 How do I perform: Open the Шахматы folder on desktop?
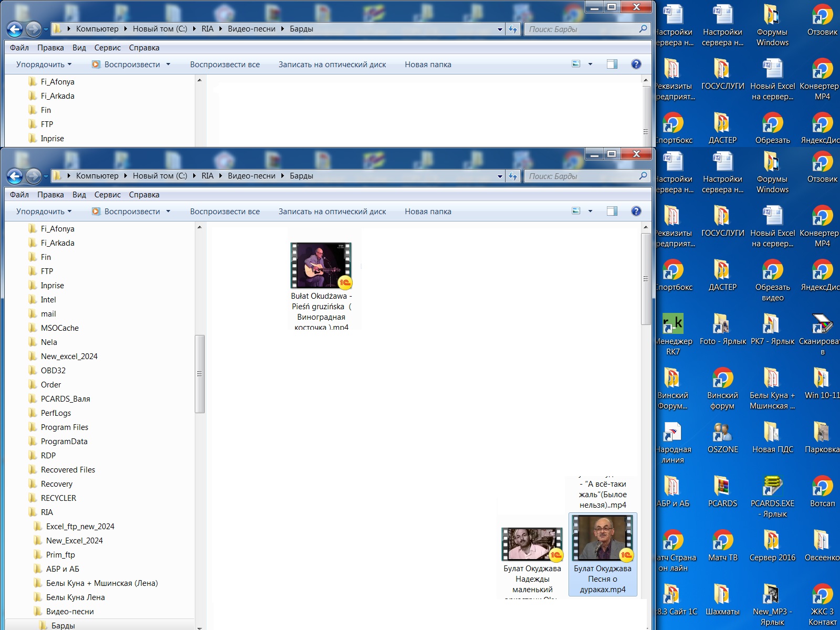722,595
